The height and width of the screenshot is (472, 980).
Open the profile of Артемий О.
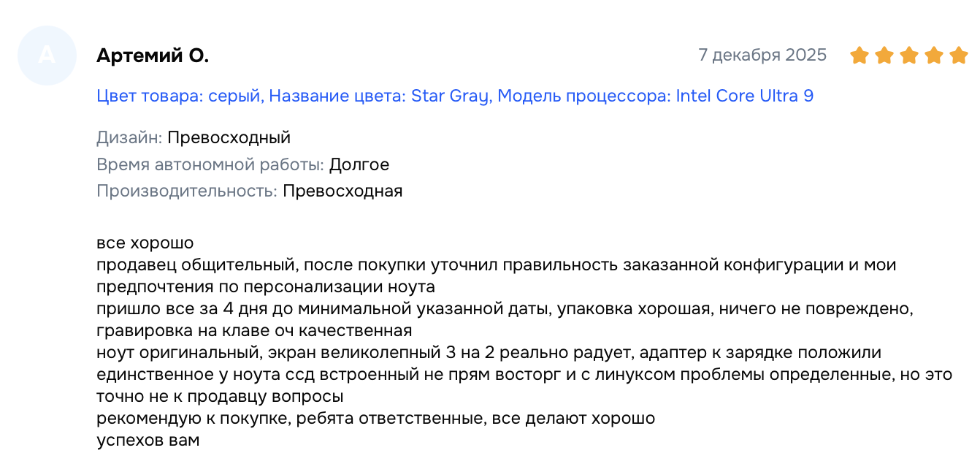pos(153,56)
